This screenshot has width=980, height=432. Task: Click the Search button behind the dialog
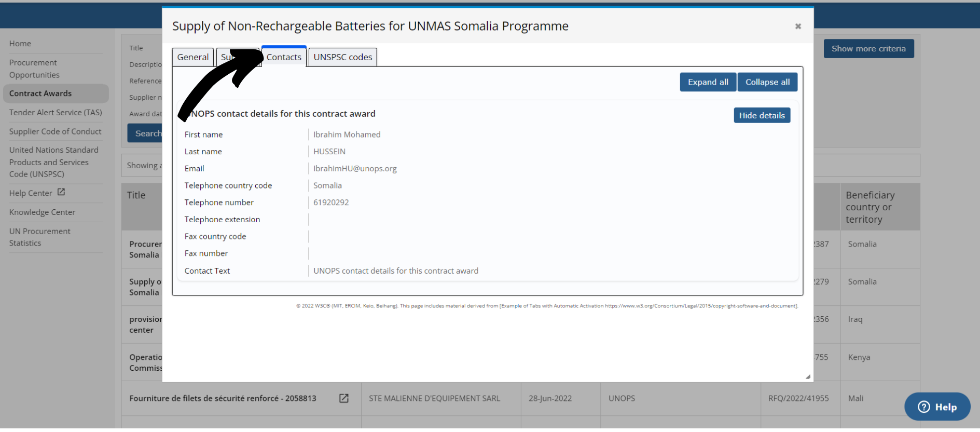click(145, 133)
